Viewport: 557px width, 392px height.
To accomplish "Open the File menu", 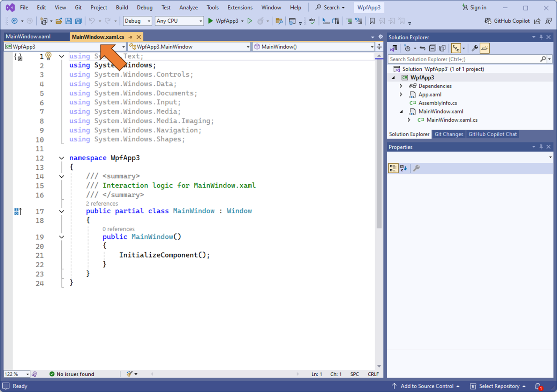I will 24,7.
